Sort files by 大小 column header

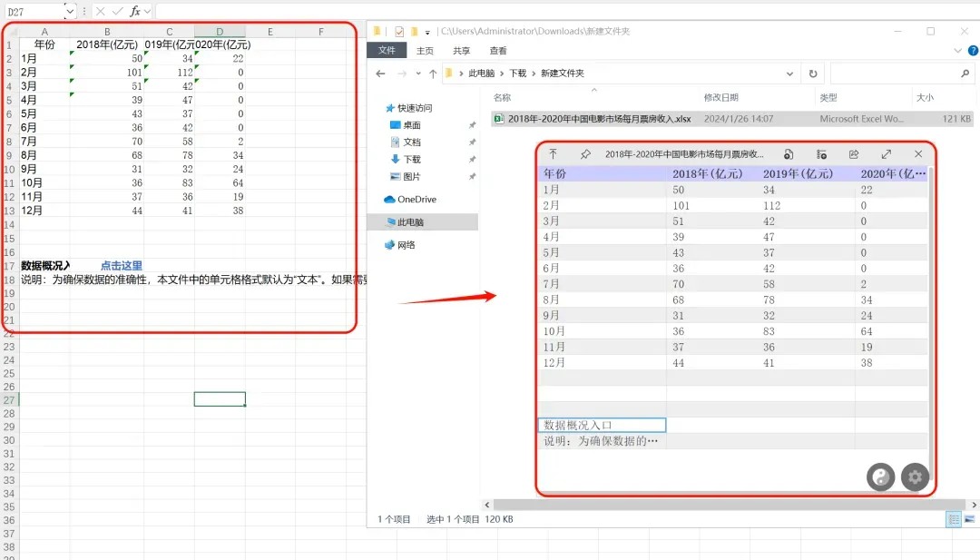tap(925, 97)
